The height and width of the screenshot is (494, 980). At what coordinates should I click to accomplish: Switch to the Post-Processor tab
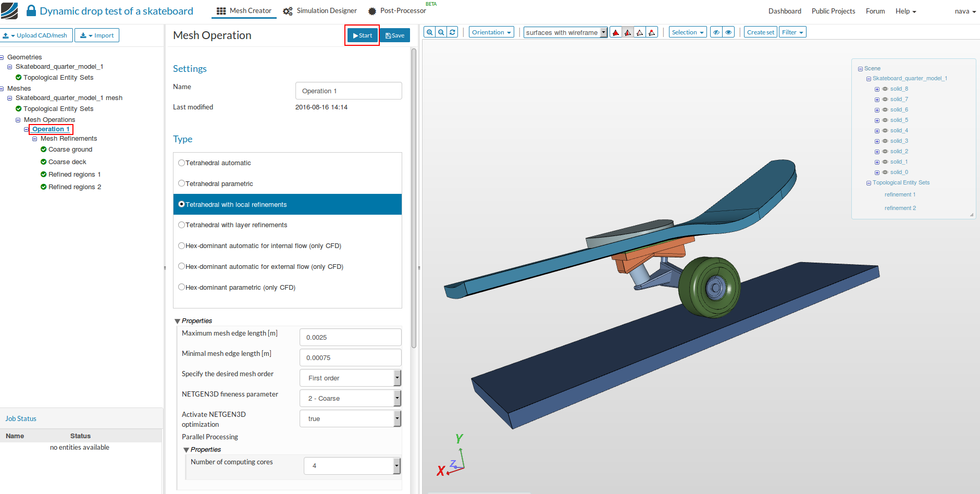pyautogui.click(x=397, y=11)
